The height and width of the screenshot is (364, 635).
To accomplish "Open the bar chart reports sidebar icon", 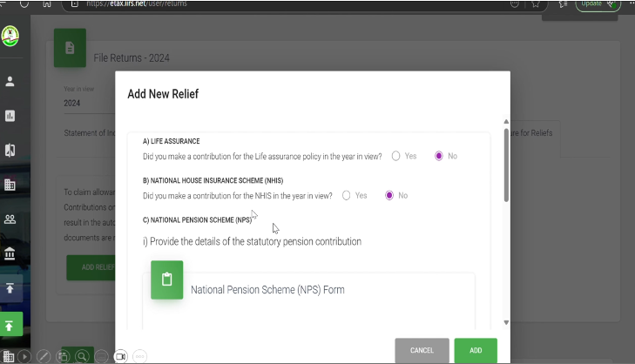I will click(x=10, y=115).
